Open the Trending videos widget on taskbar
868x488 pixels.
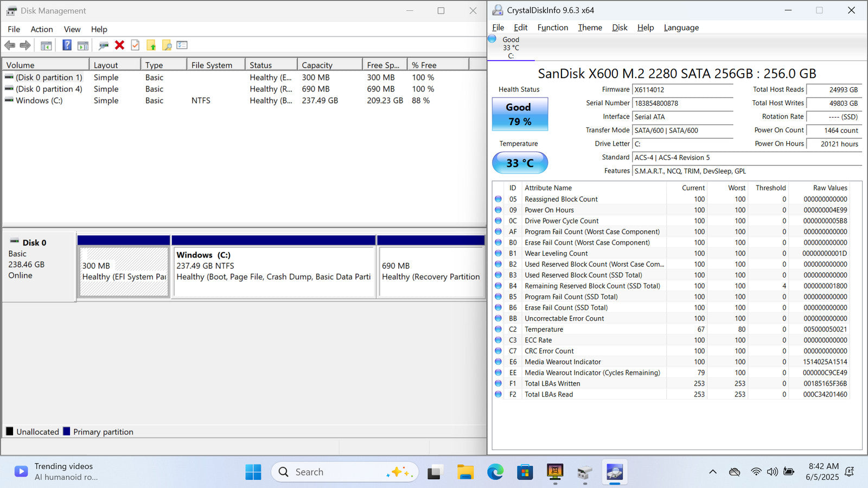(x=56, y=472)
